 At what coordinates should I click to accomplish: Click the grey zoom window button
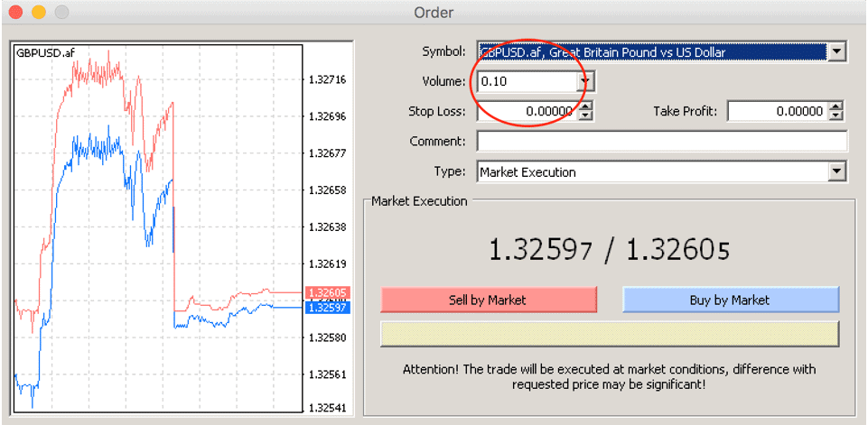point(61,12)
